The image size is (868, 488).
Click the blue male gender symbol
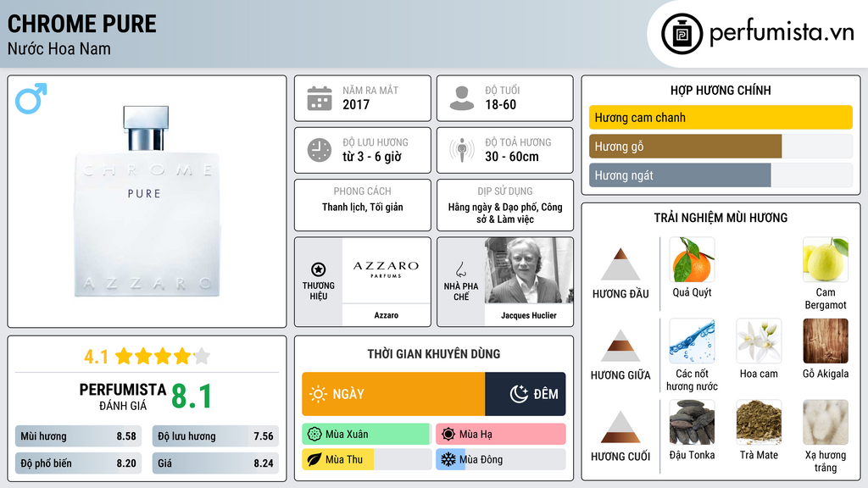[x=31, y=98]
